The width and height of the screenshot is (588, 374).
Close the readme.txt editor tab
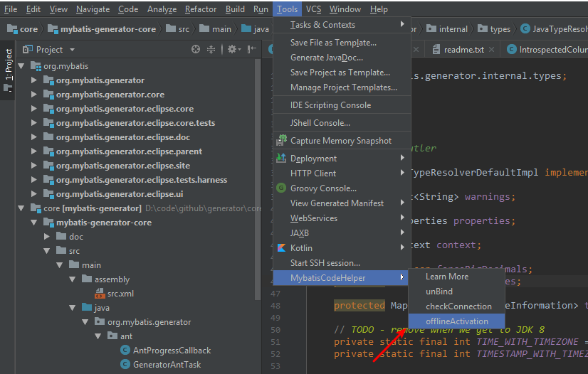click(492, 50)
